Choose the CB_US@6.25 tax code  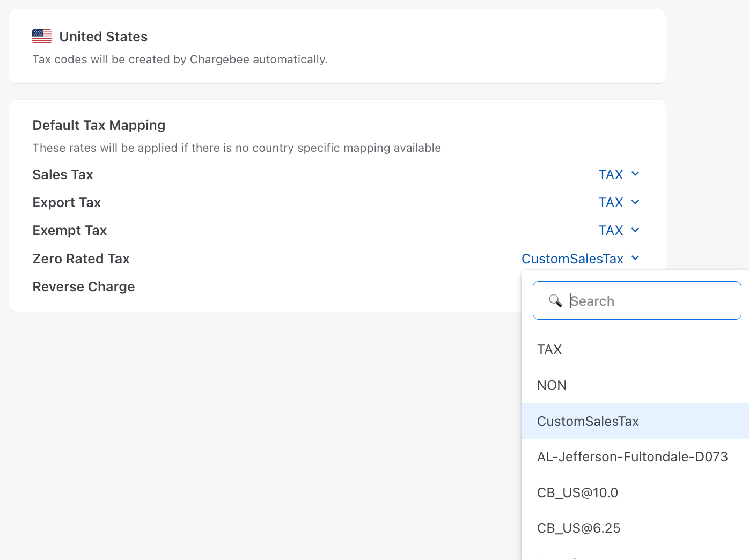tap(578, 528)
